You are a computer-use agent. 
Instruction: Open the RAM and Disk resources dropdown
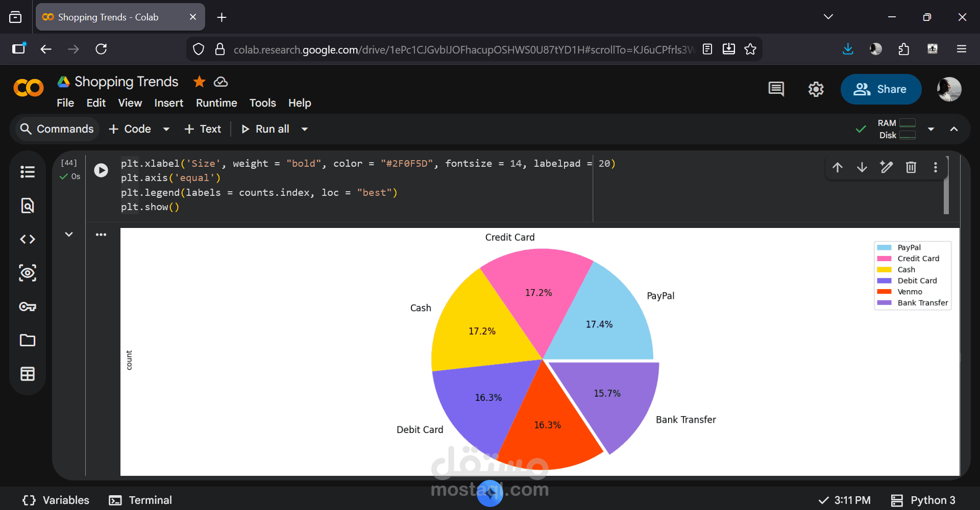click(x=931, y=129)
